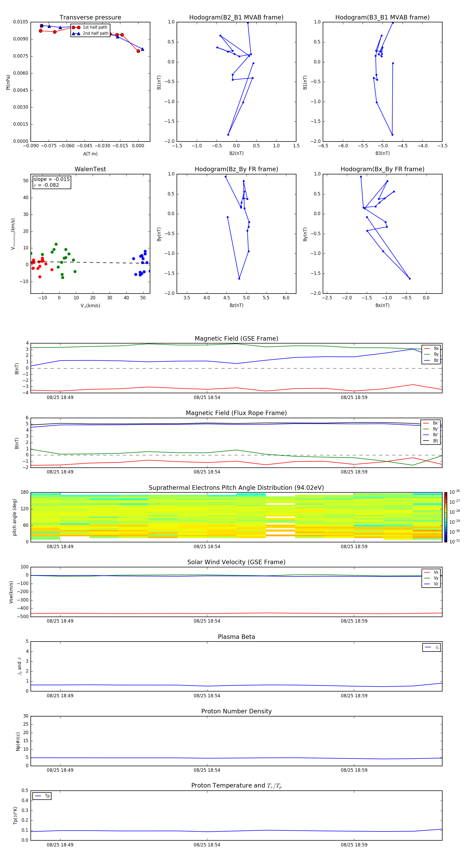Click the "Proton Temperature and Te/Tp" title
The height and width of the screenshot is (868, 473).
pos(236,786)
